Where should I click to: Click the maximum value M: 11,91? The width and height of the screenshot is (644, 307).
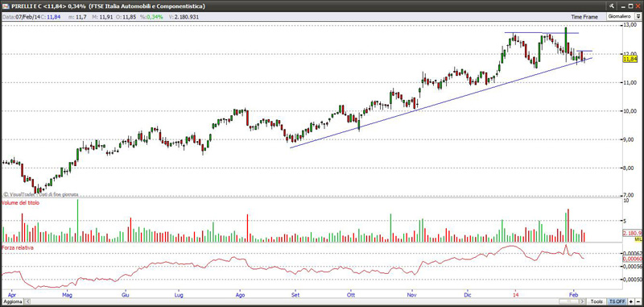(x=103, y=17)
